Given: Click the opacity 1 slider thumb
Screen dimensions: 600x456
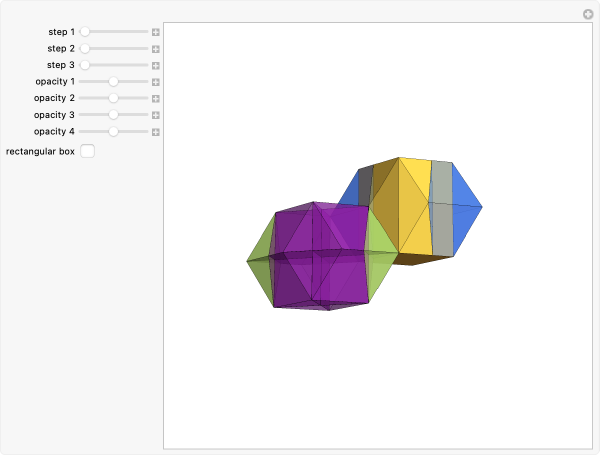Looking at the screenshot, I should (114, 82).
